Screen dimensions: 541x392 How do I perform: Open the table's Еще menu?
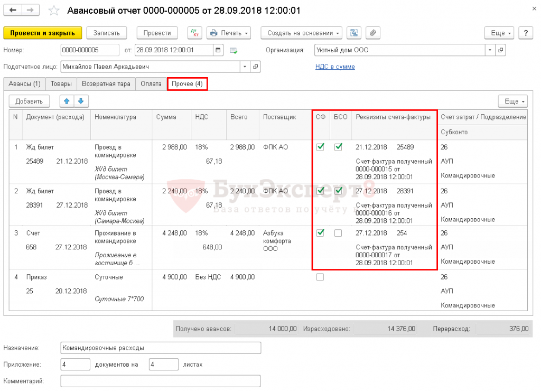tap(512, 101)
